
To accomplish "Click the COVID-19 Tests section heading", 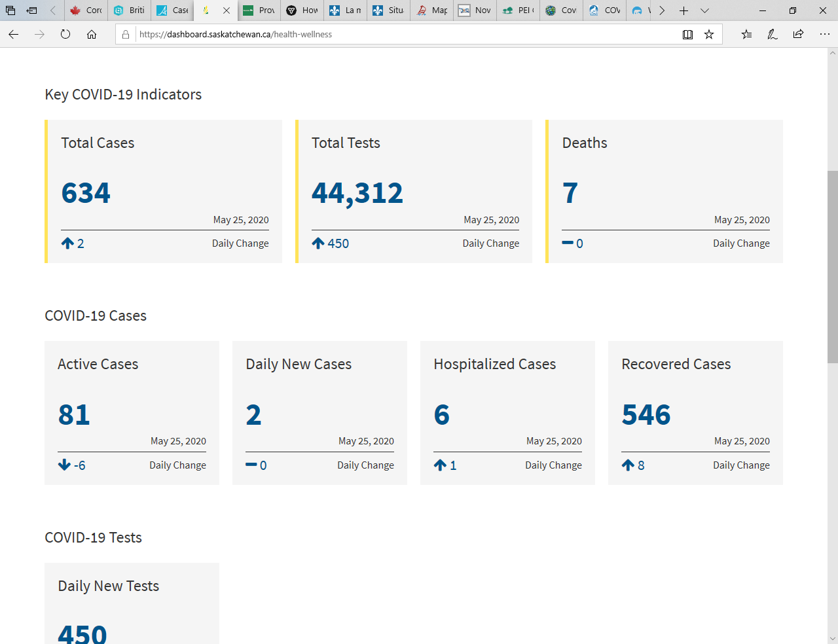I will tap(93, 538).
